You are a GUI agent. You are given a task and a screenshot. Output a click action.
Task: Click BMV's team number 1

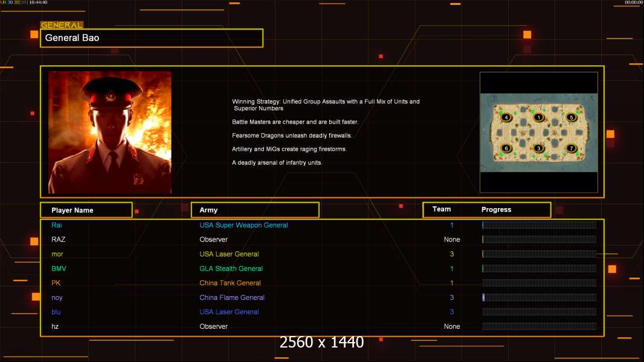pos(452,268)
